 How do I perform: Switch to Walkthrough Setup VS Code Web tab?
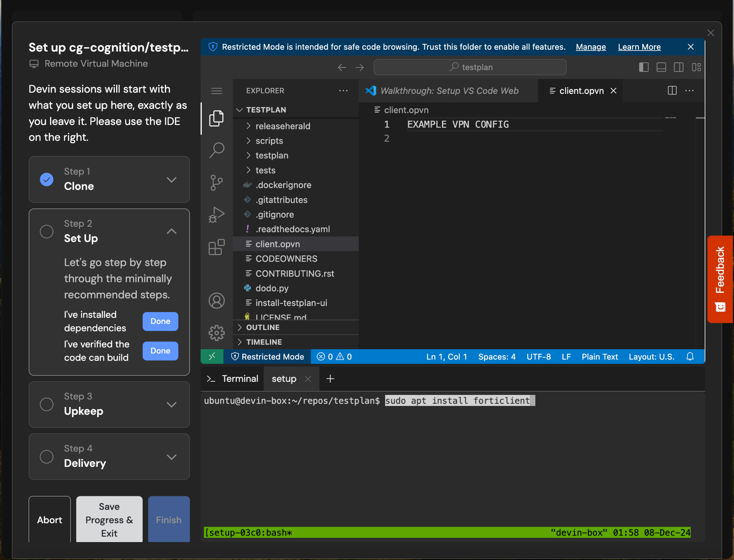449,91
